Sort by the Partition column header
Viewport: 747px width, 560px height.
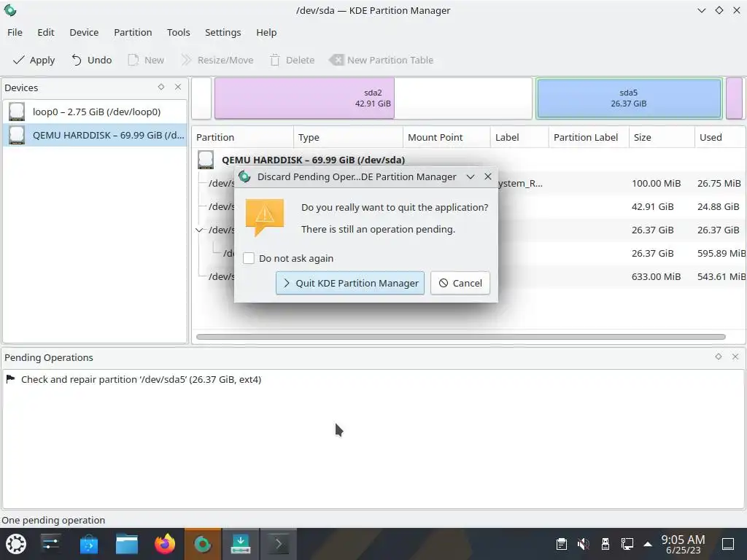242,137
